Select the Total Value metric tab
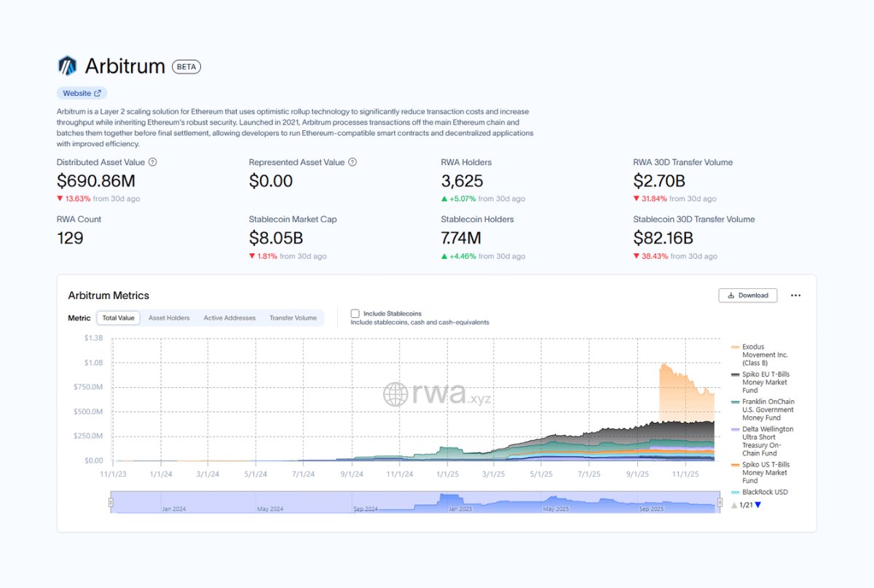 [118, 318]
